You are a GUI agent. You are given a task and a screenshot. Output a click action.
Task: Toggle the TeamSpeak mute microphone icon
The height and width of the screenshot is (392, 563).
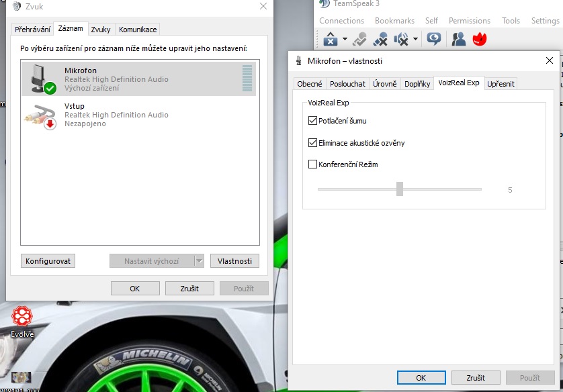pyautogui.click(x=380, y=39)
